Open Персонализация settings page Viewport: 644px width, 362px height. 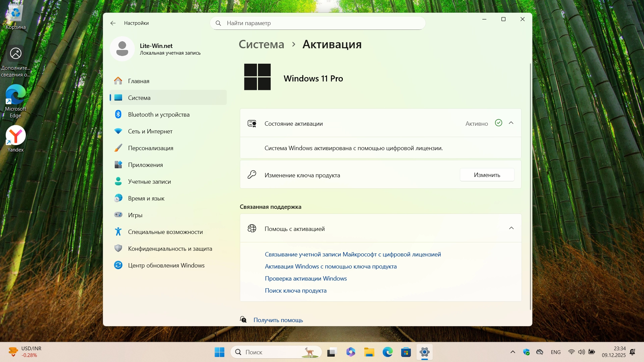151,148
